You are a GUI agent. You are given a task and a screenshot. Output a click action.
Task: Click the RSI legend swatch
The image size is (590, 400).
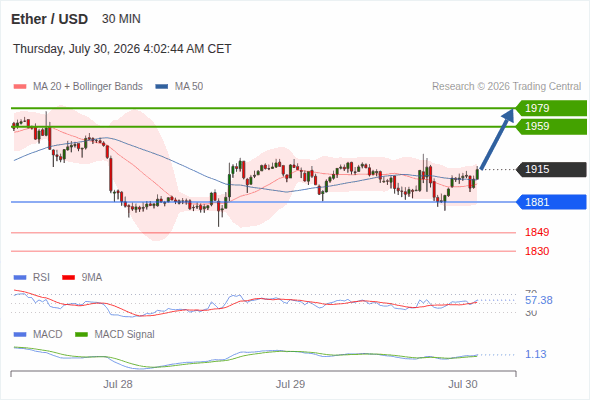pos(20,278)
